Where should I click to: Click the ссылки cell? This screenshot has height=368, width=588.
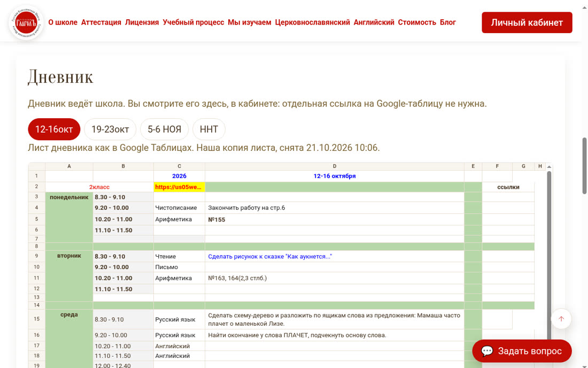[508, 187]
